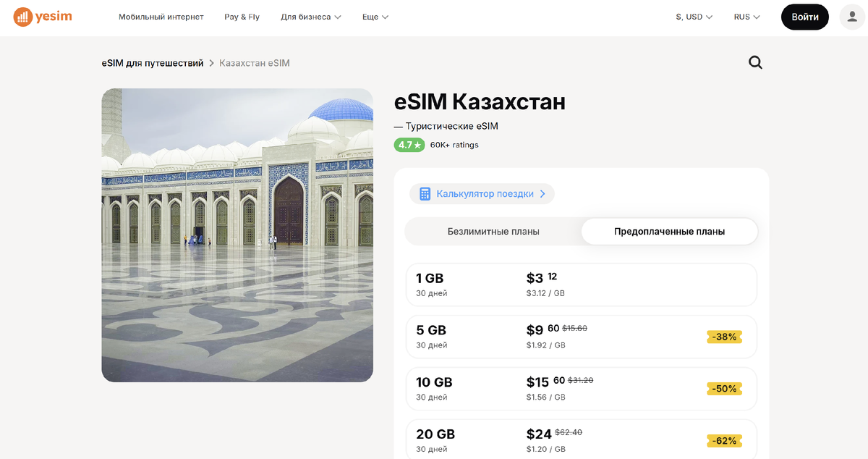Click the 60K+ ratings text

tap(454, 145)
